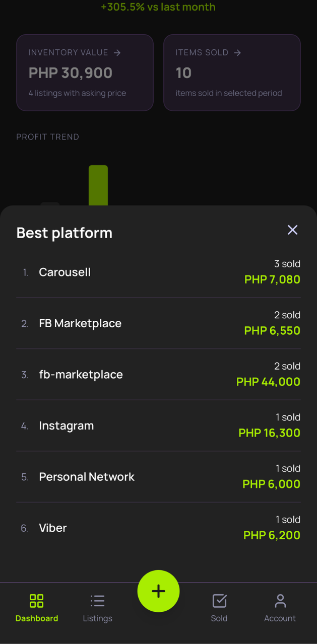Expand the Items Sold card
Viewport: 317px width, 644px height.
coord(232,73)
